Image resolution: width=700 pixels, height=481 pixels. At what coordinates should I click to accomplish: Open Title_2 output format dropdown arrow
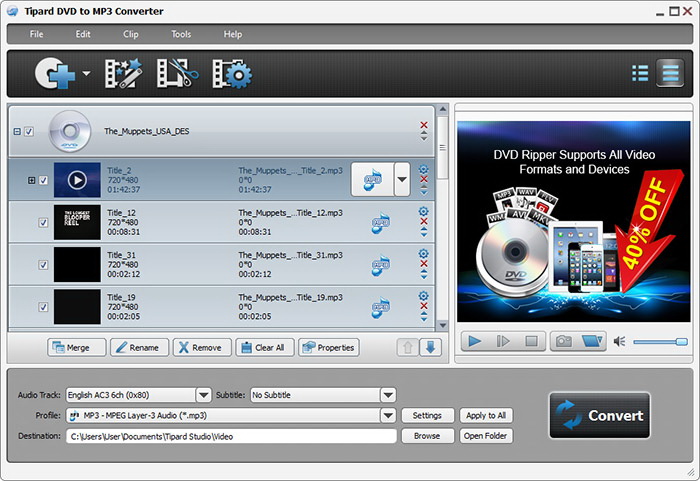(402, 180)
